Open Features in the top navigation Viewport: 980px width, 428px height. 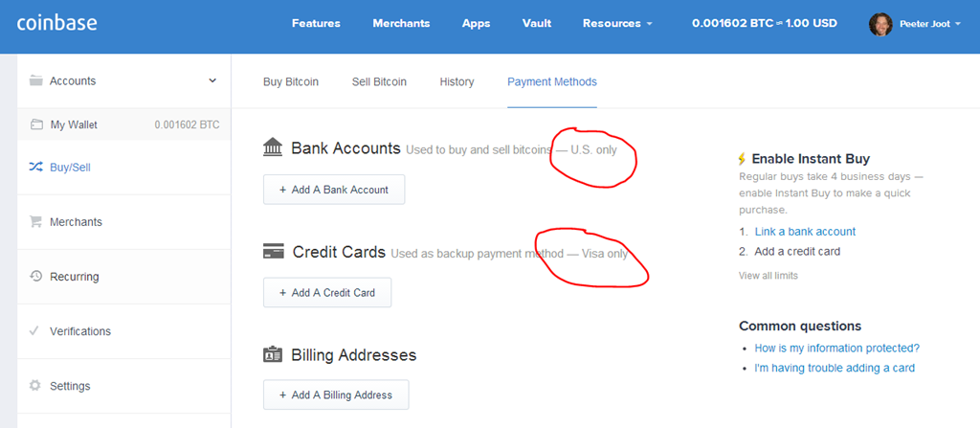316,23
